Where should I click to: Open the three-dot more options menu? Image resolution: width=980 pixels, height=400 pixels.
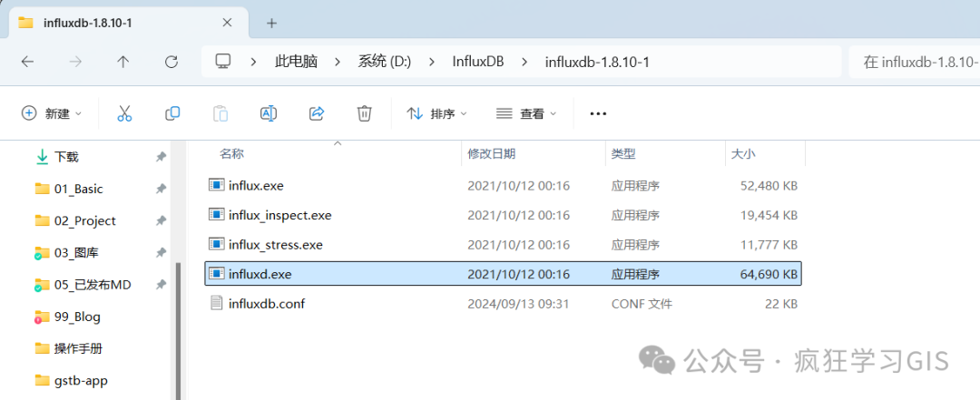[598, 113]
